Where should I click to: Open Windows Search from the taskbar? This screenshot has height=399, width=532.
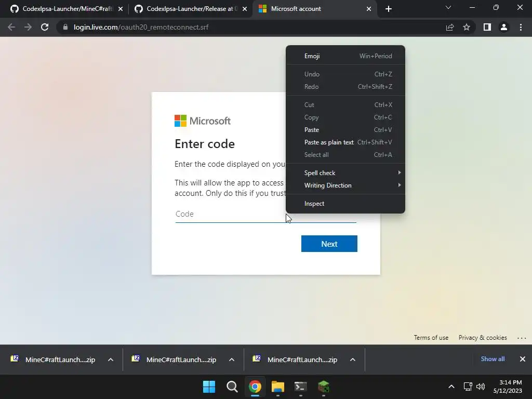[x=232, y=387]
